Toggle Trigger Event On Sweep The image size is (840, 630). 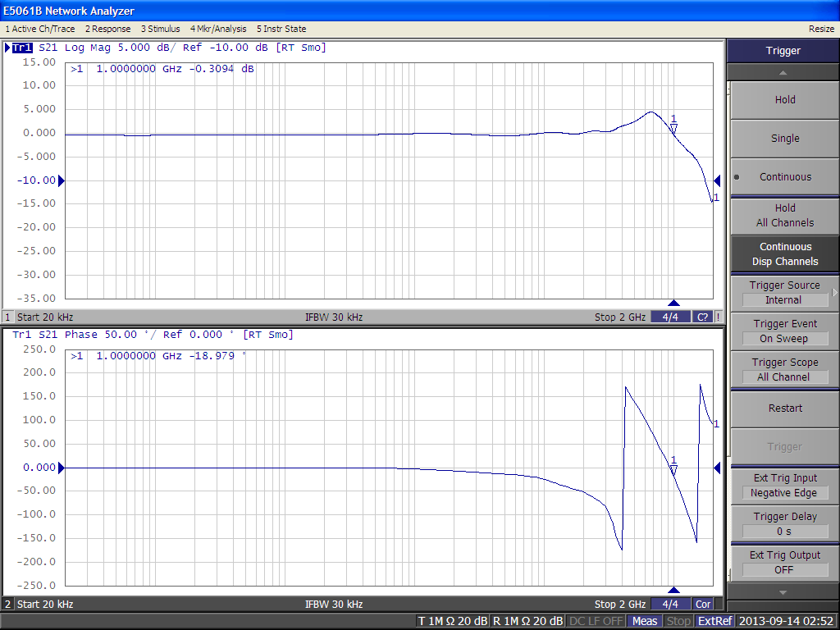pyautogui.click(x=785, y=331)
